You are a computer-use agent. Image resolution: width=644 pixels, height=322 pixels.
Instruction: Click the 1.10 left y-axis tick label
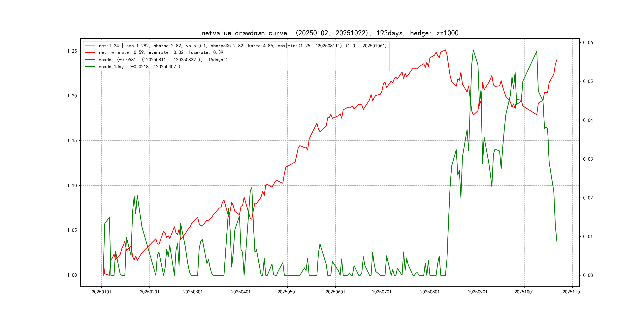72,185
